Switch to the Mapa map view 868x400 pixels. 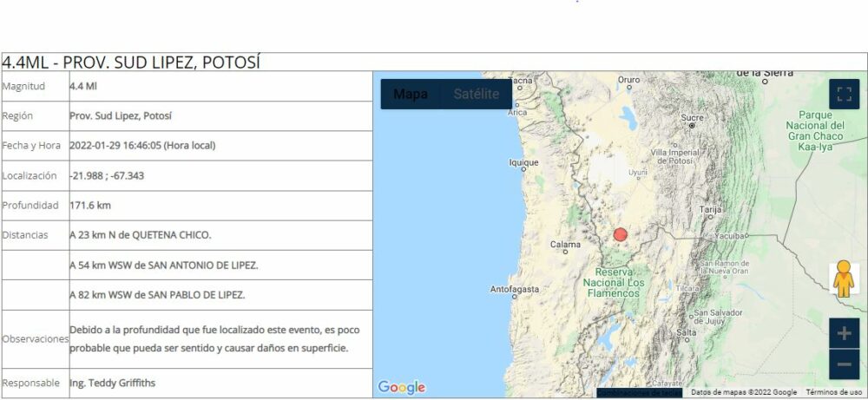pyautogui.click(x=411, y=94)
